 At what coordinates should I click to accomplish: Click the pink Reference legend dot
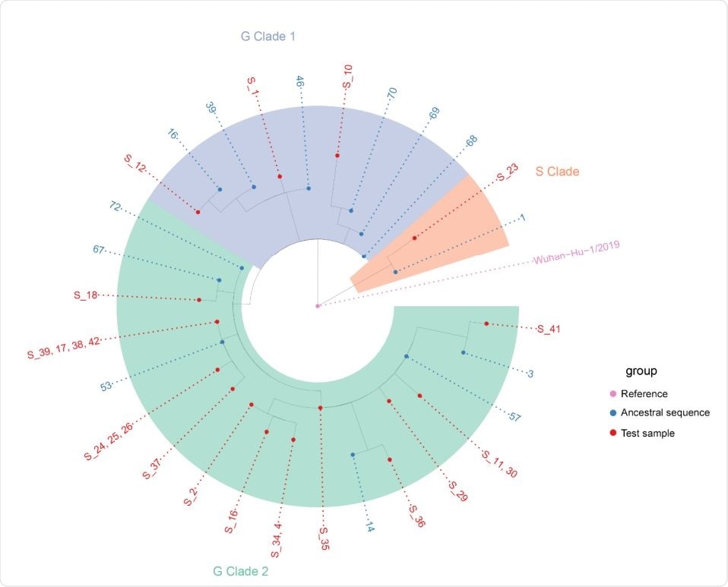tap(614, 393)
